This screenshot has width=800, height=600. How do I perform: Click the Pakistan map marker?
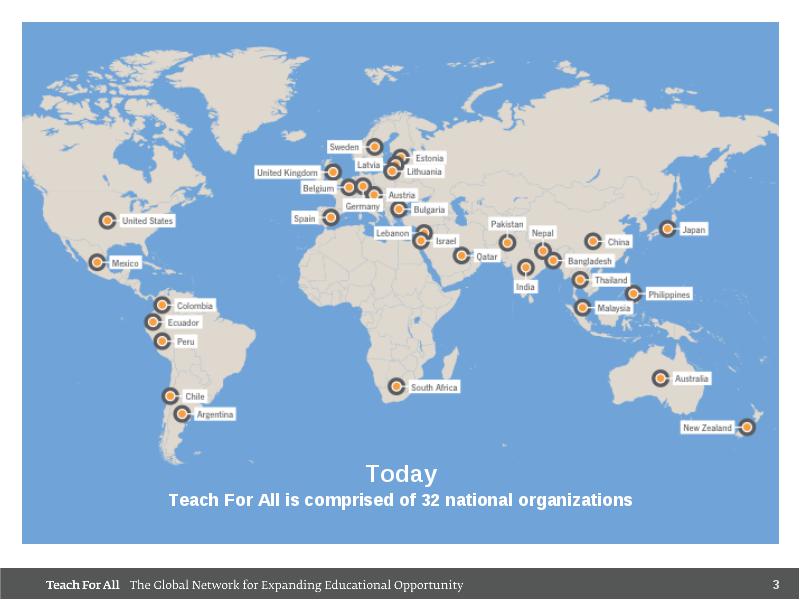coord(507,243)
